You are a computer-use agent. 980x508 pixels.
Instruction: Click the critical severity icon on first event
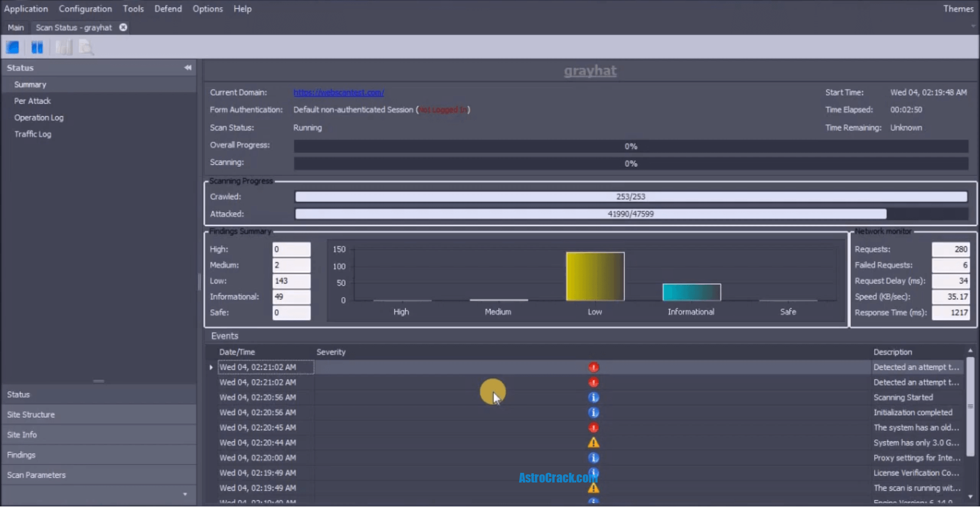point(594,367)
